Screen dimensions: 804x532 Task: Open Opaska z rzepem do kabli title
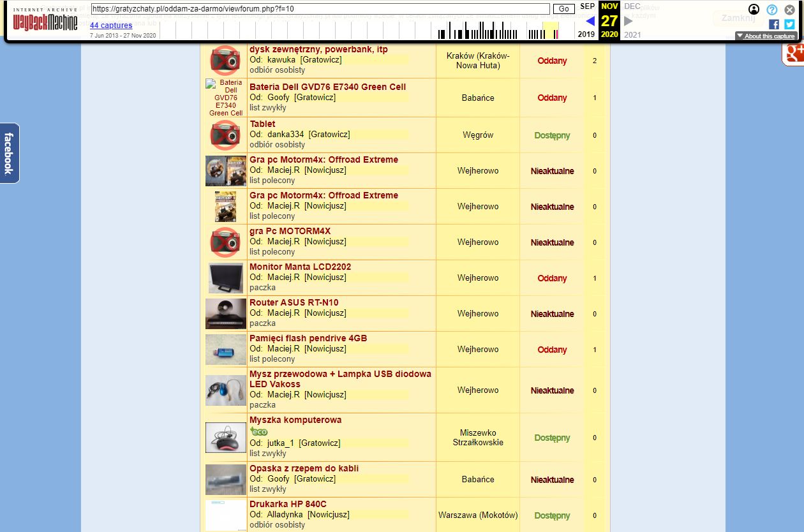tap(304, 468)
